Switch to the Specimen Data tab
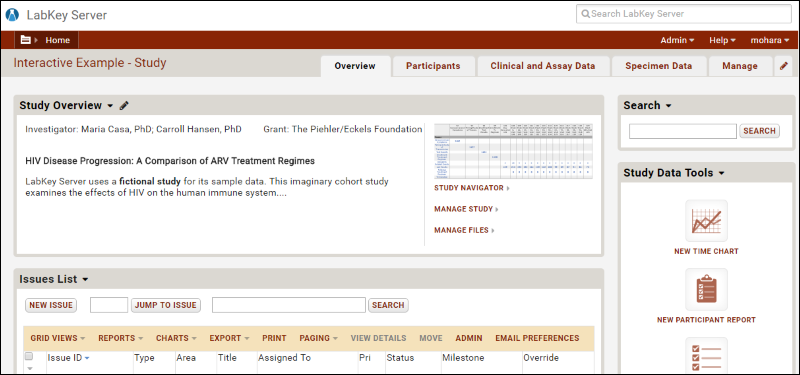 (x=659, y=66)
